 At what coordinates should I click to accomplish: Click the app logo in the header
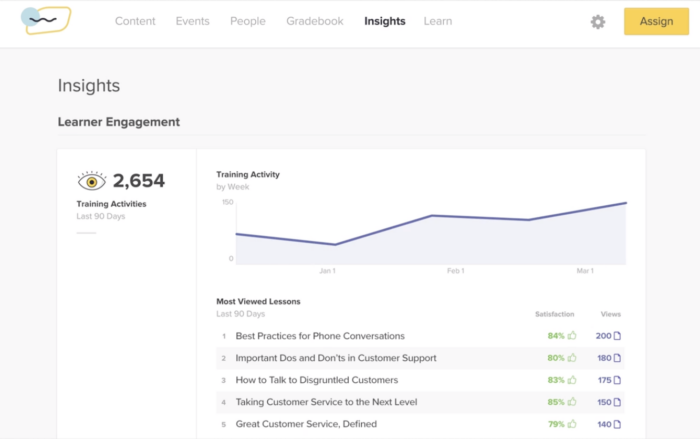point(46,21)
